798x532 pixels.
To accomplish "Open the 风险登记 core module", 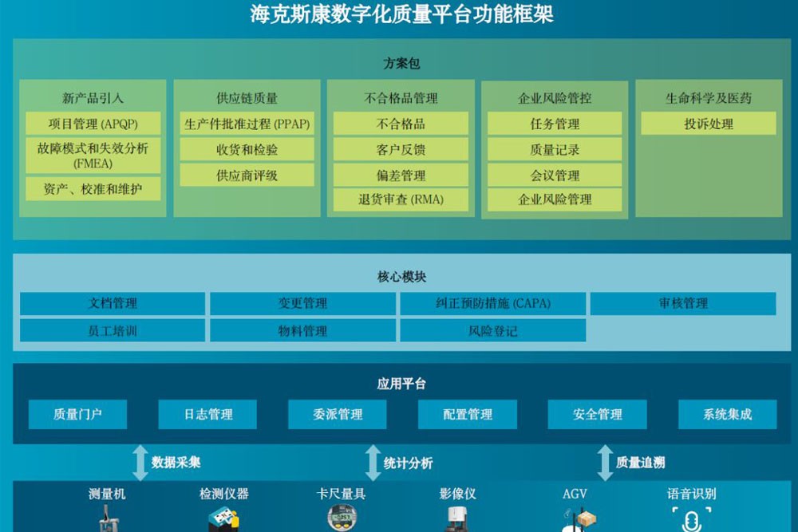I will tap(492, 330).
